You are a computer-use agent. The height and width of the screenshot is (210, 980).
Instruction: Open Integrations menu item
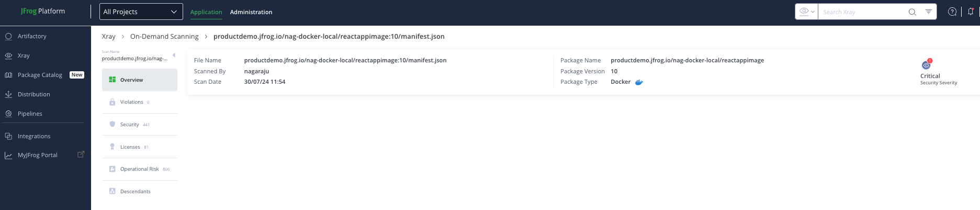point(34,136)
